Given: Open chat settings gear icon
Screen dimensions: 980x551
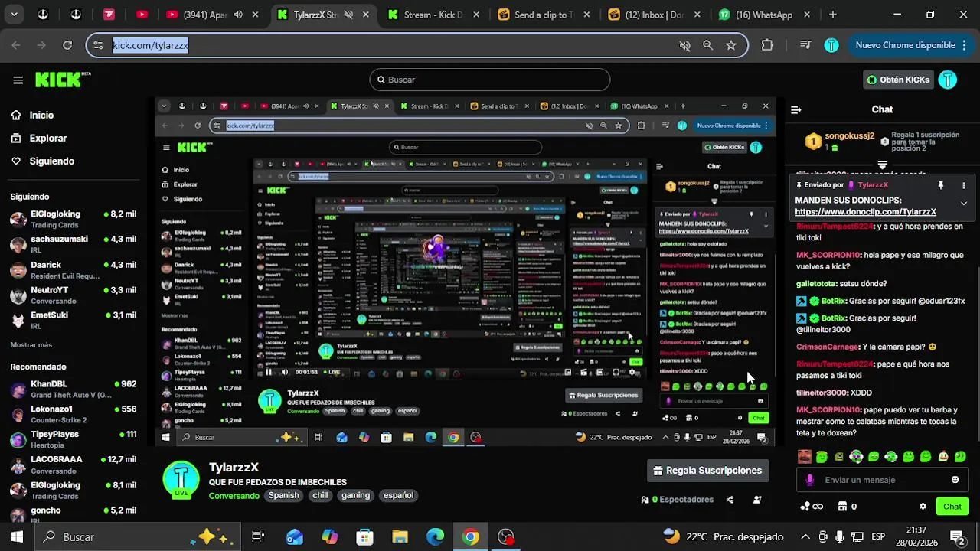Looking at the screenshot, I should (923, 507).
